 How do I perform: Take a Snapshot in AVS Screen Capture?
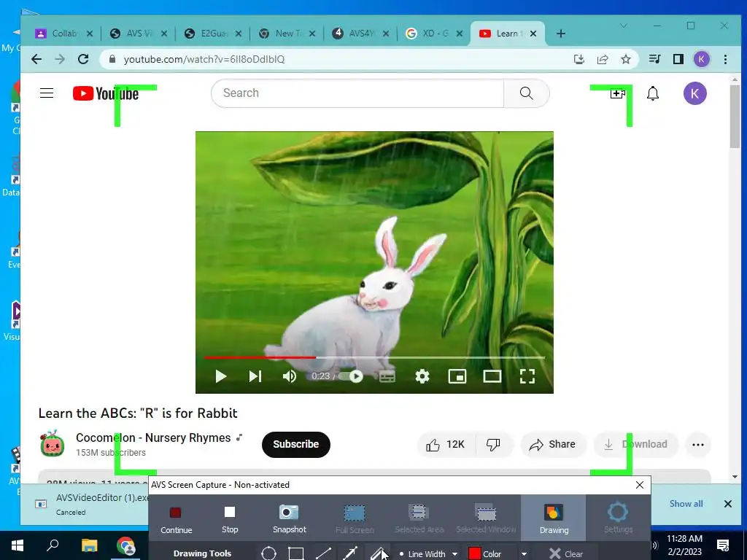pos(289,519)
